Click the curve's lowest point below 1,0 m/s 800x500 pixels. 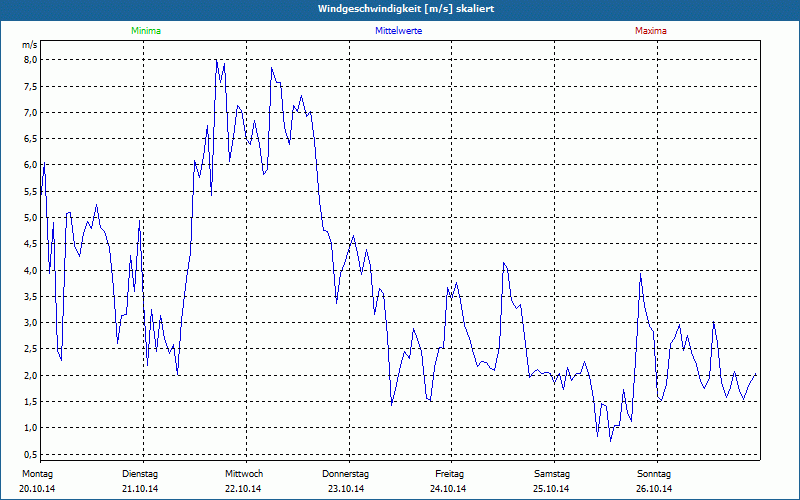[x=610, y=441]
